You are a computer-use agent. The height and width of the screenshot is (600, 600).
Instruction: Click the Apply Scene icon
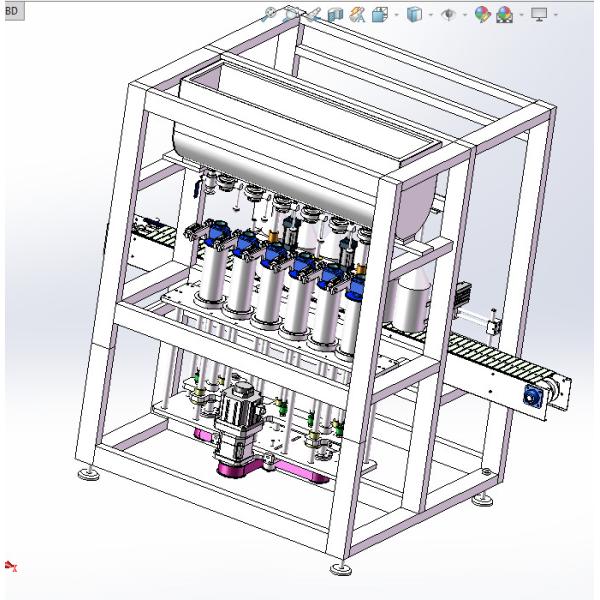(505, 15)
